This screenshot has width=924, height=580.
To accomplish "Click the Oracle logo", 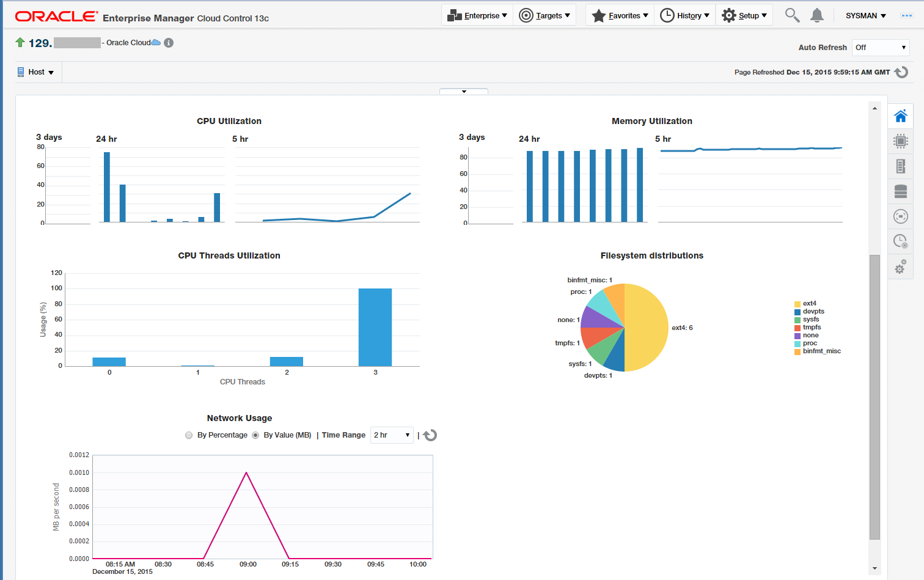I will pyautogui.click(x=56, y=17).
